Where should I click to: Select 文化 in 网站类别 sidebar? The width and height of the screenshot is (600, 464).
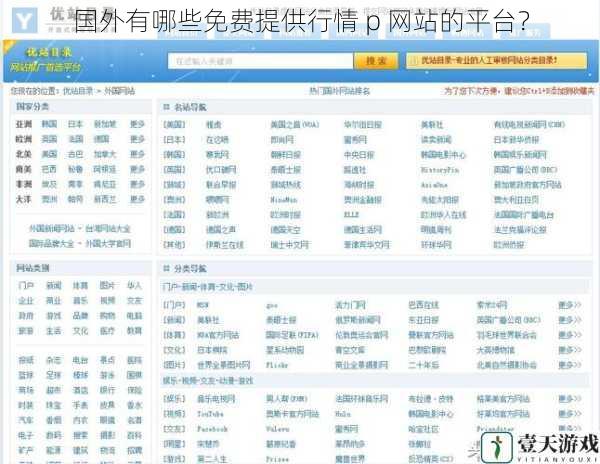(80, 330)
